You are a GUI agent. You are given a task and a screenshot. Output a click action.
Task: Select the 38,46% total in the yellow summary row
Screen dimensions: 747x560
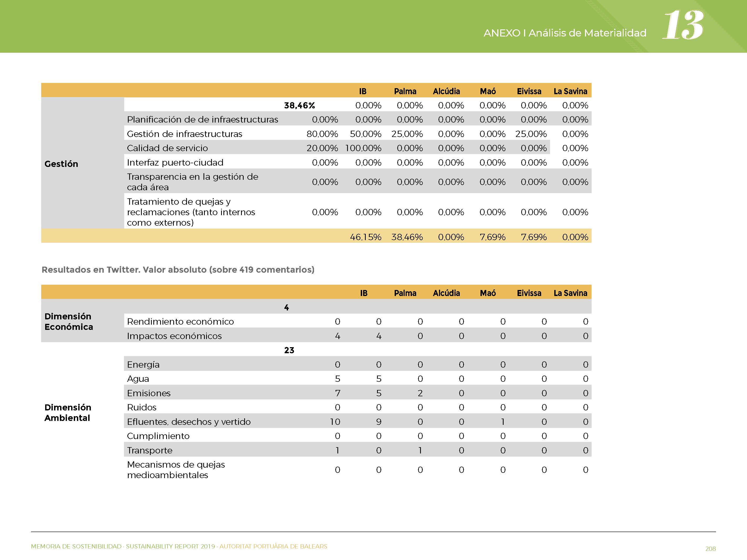click(x=407, y=237)
